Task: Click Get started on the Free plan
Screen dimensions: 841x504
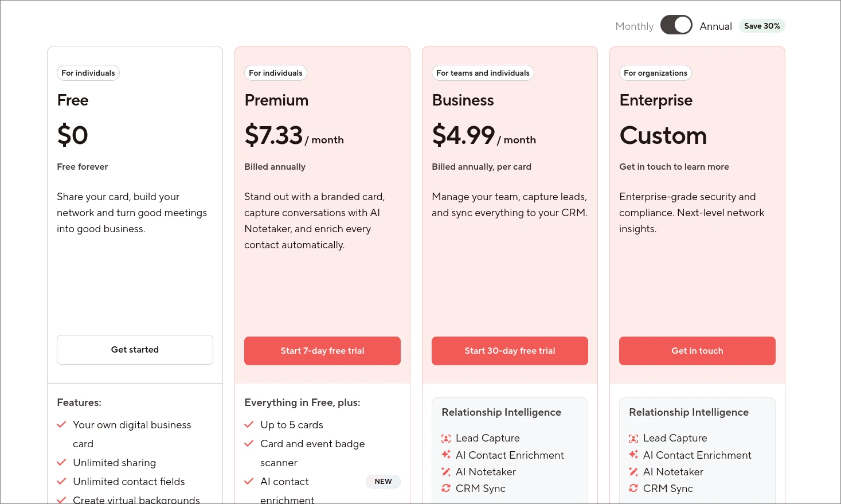Action: coord(135,350)
